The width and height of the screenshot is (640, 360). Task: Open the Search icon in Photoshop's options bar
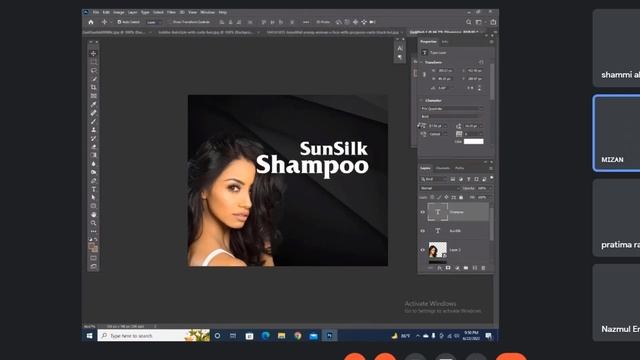point(469,22)
